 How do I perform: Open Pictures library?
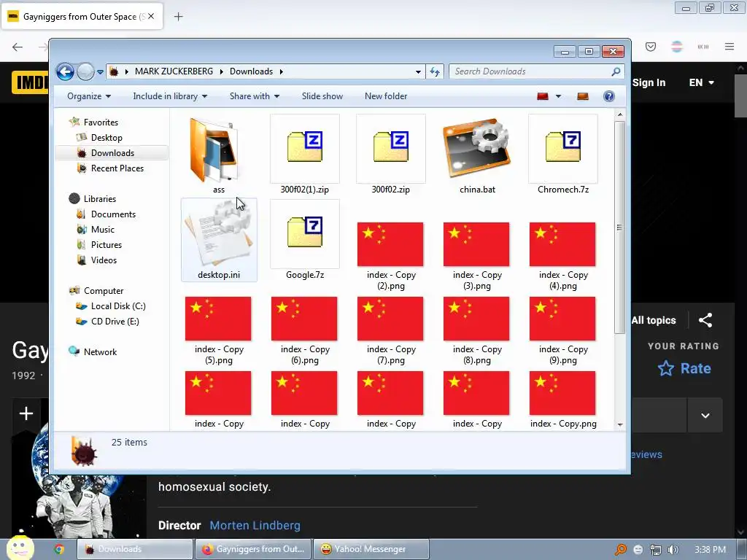107,245
